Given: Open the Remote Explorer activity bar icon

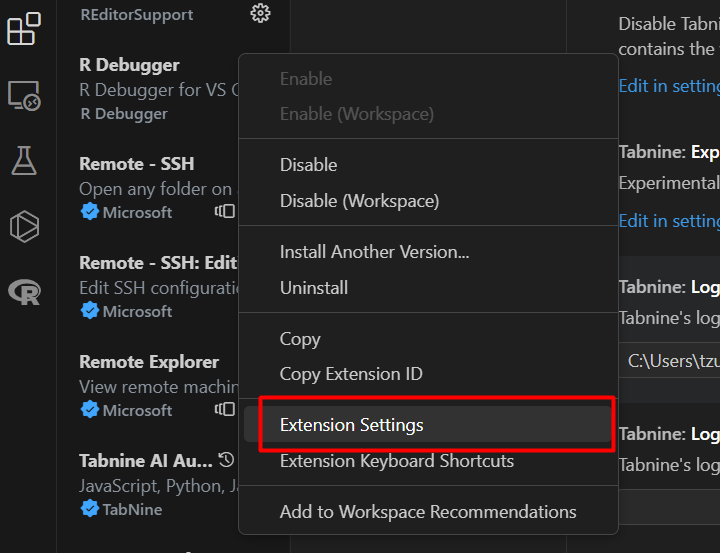Looking at the screenshot, I should tap(24, 96).
